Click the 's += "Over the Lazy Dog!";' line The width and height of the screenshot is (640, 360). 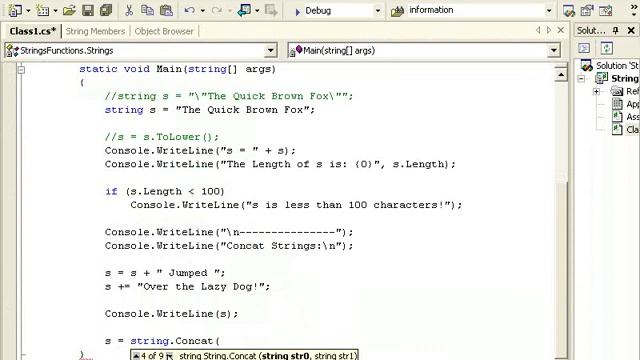coord(187,287)
